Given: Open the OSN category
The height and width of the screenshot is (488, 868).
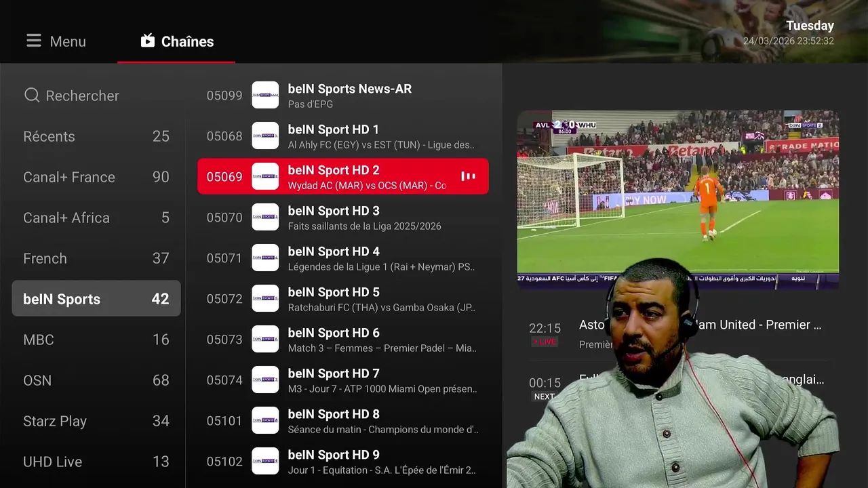Looking at the screenshot, I should [96, 380].
